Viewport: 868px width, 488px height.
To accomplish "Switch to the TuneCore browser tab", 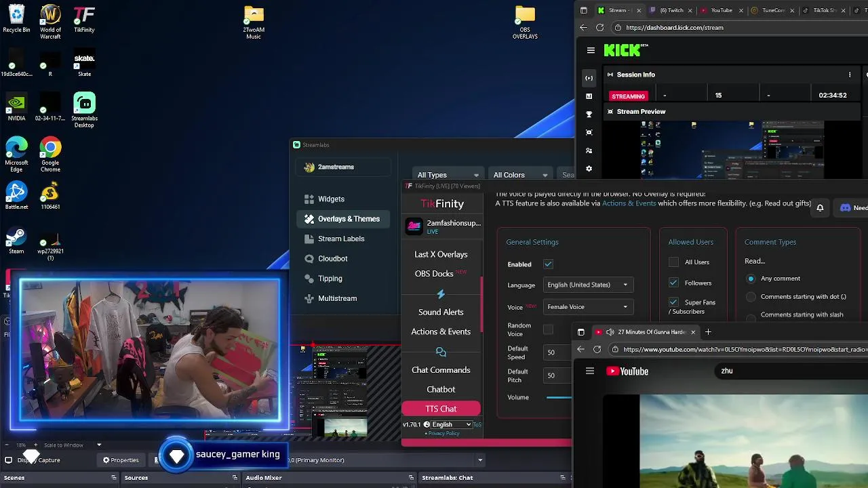I will pos(771,10).
